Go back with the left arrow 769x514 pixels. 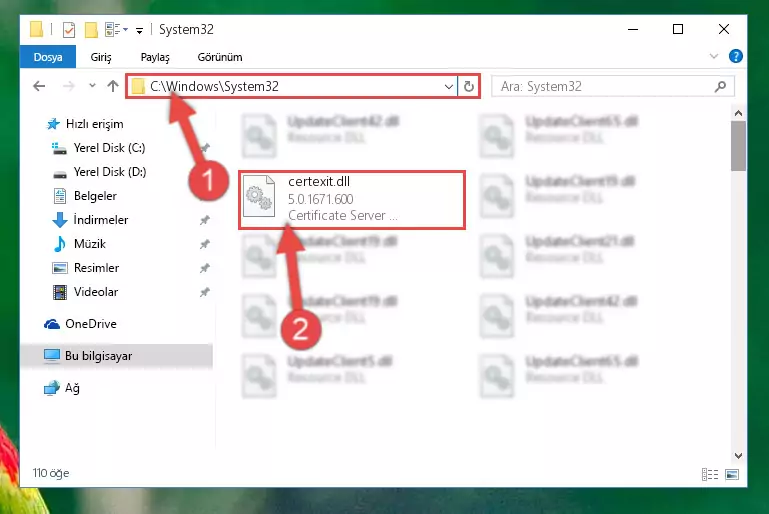[39, 86]
